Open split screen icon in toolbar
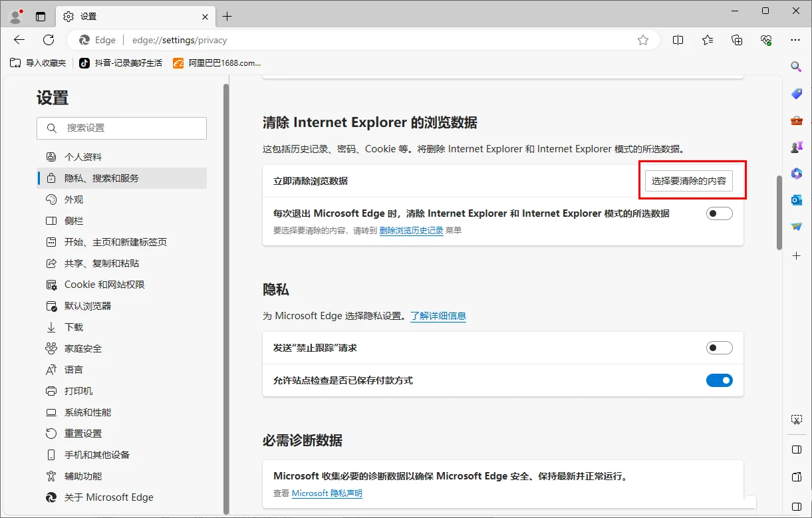This screenshot has width=812, height=518. tap(678, 40)
